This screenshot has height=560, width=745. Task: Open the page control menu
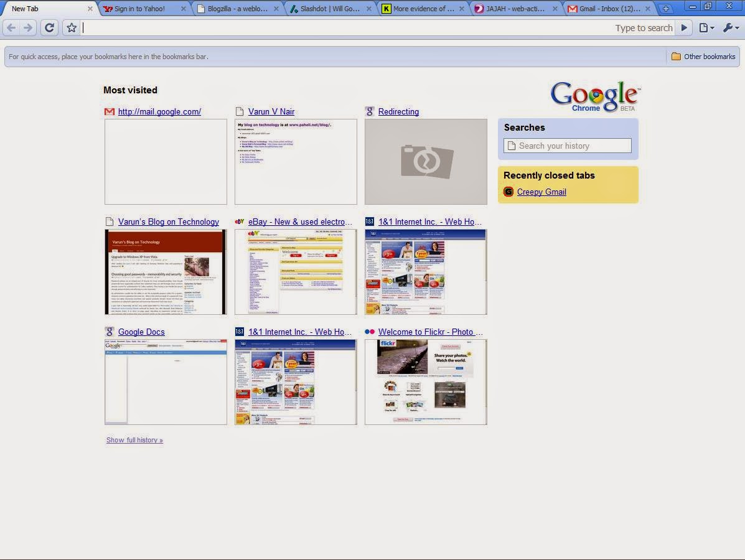(x=706, y=28)
